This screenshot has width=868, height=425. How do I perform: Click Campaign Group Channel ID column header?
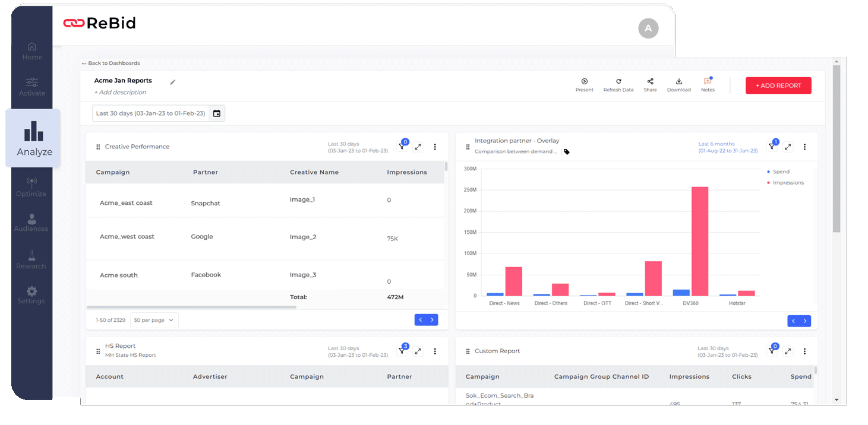pyautogui.click(x=602, y=376)
